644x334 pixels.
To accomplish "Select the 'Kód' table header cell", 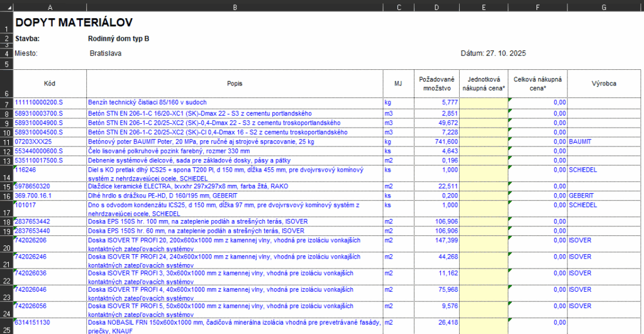I will tap(50, 83).
